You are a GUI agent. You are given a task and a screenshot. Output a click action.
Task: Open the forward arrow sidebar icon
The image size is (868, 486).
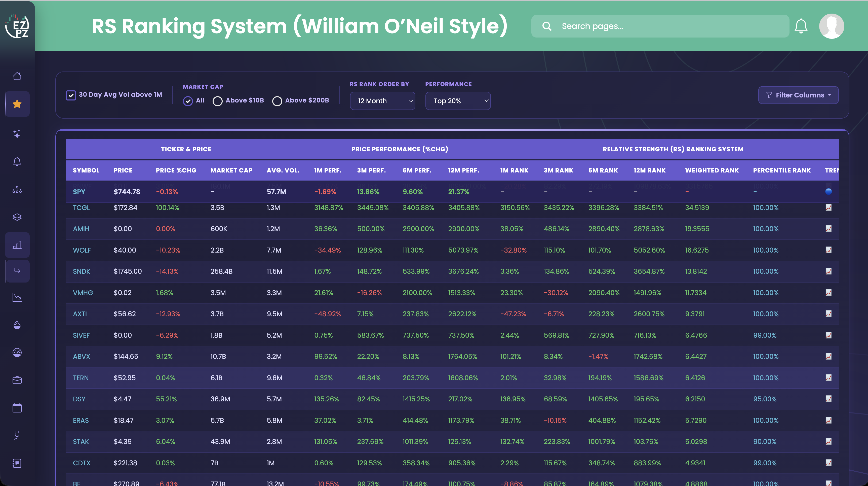17,271
